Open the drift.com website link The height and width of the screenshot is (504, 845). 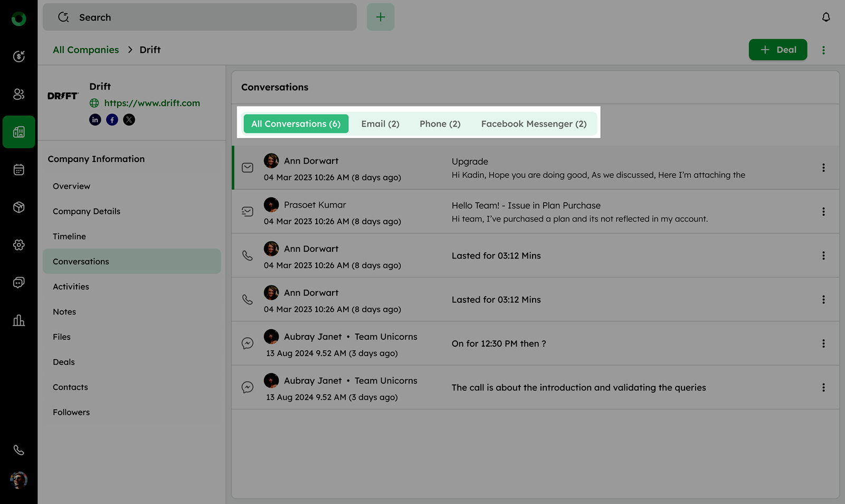tap(151, 103)
